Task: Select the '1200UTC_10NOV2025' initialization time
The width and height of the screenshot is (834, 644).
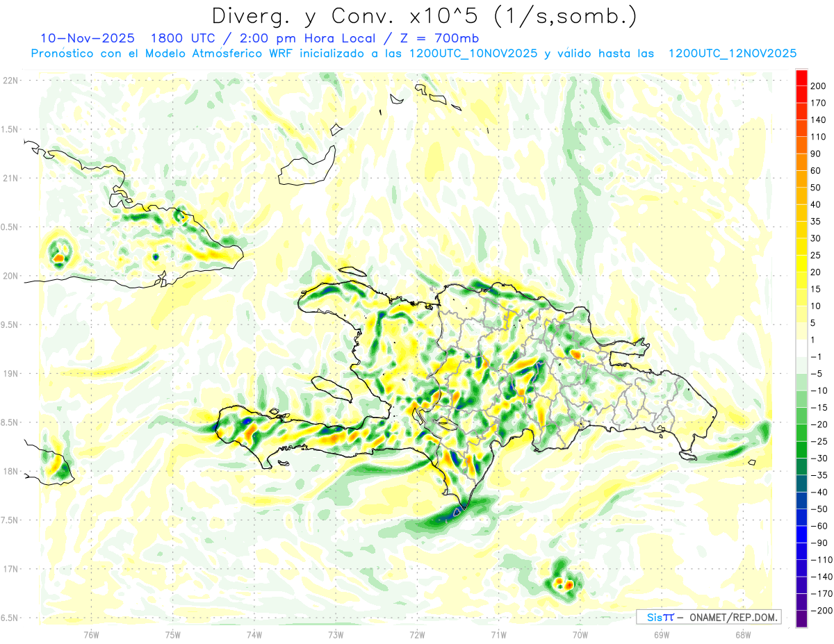Action: coord(473,53)
